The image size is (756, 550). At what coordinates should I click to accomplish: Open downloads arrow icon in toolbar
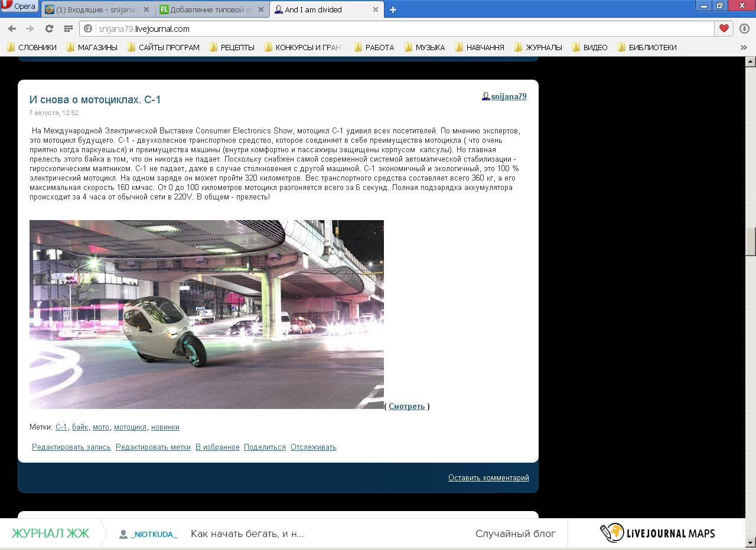(744, 28)
